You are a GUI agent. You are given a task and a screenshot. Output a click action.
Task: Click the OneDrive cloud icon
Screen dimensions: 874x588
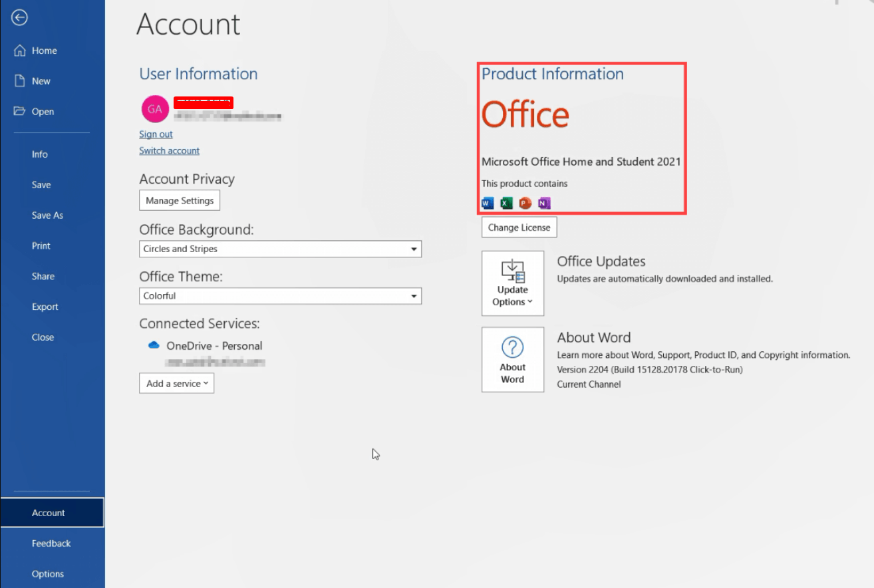click(154, 345)
